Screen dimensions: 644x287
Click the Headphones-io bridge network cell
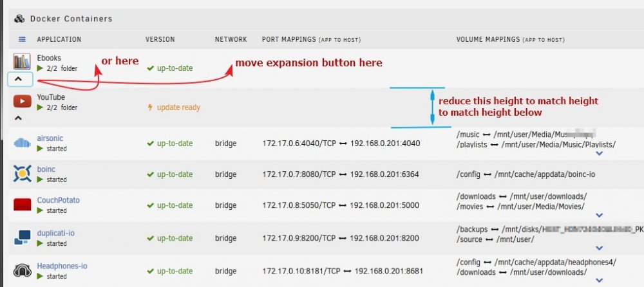pos(226,271)
